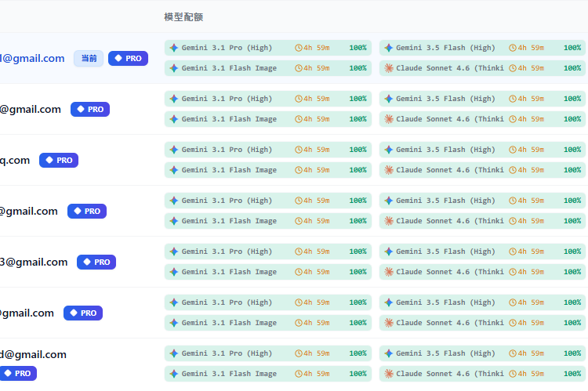Click 100% of Claude Sonnet in q.com row

[572, 170]
